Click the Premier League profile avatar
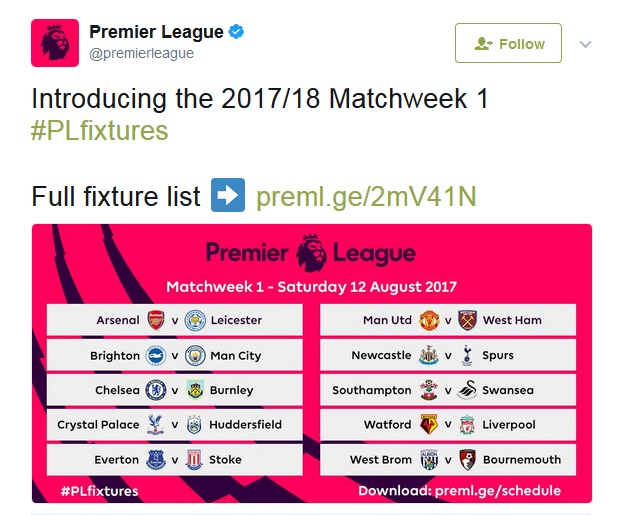The width and height of the screenshot is (625, 515). (x=55, y=43)
